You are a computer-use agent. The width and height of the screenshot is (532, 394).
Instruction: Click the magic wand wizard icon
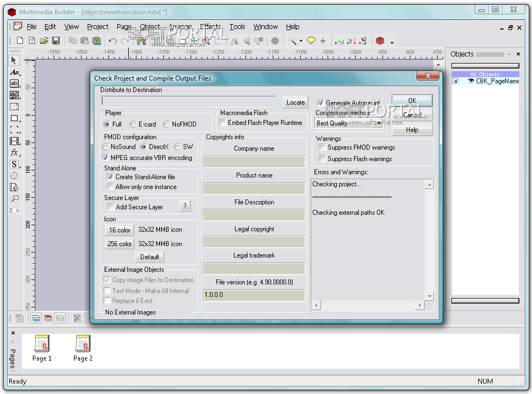[292, 41]
